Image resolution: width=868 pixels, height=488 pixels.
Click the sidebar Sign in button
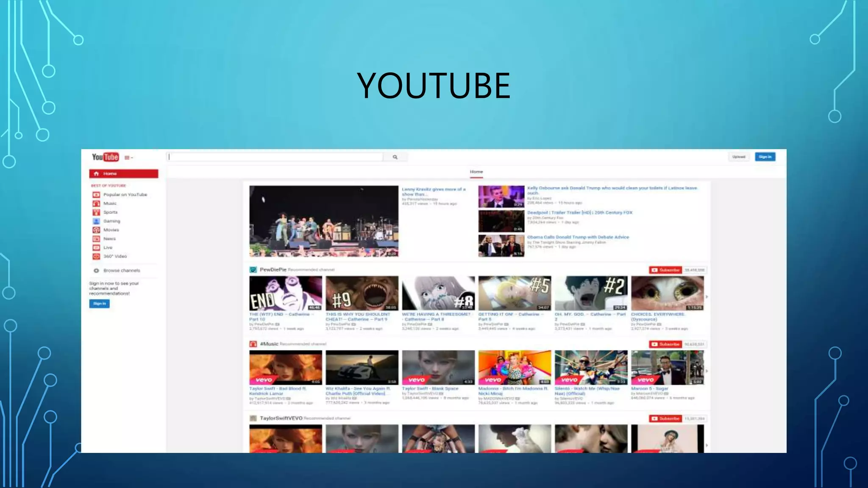coord(99,304)
